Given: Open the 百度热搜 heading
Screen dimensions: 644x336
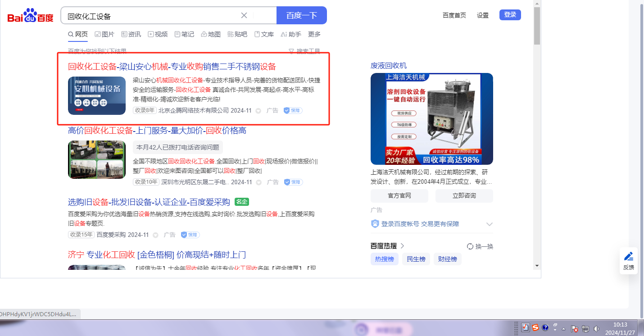Looking at the screenshot, I should pyautogui.click(x=387, y=246).
